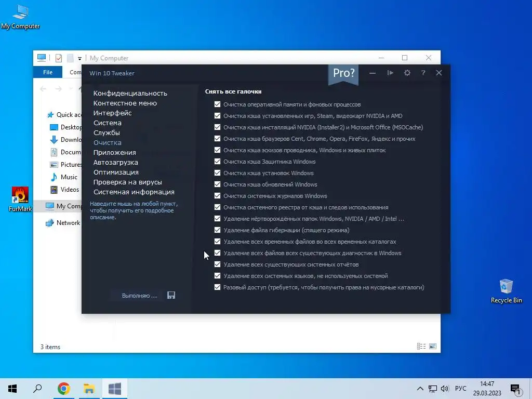The width and height of the screenshot is (532, 399).
Task: Uncheck Удаление всех существующих системных отчётов
Action: [218, 264]
